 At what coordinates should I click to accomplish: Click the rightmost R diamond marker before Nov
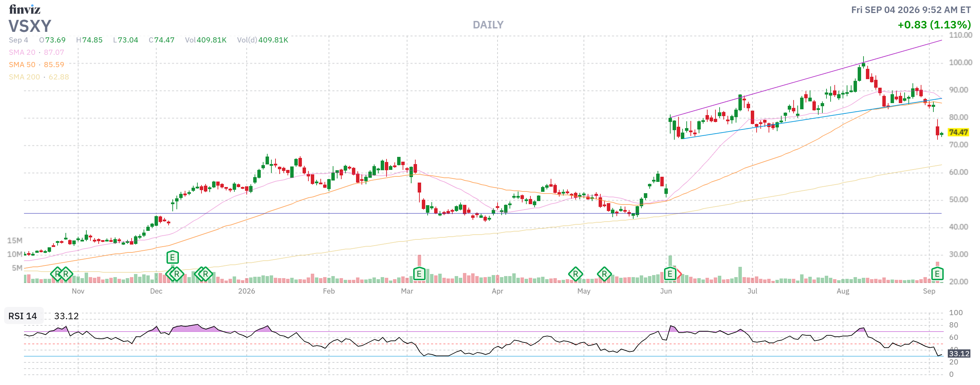(65, 274)
